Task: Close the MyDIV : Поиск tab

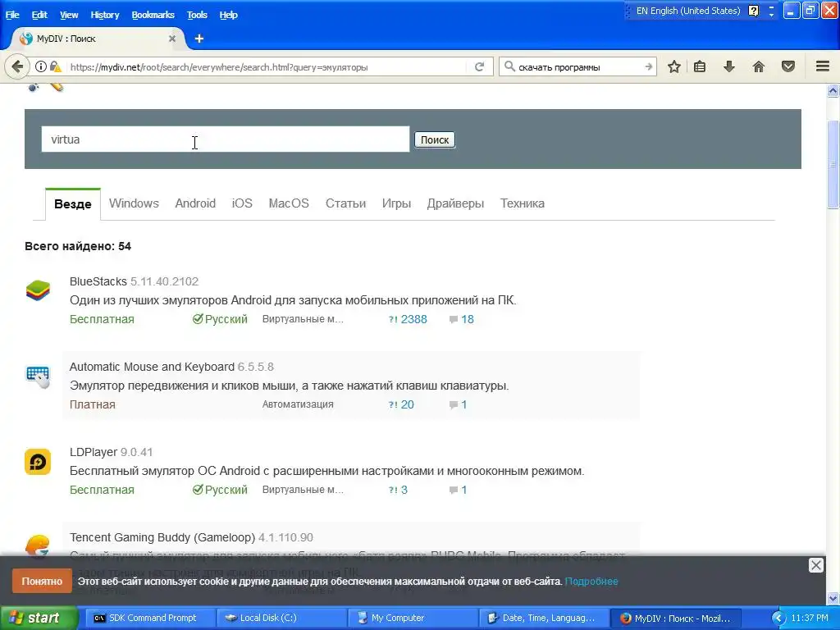Action: (172, 39)
